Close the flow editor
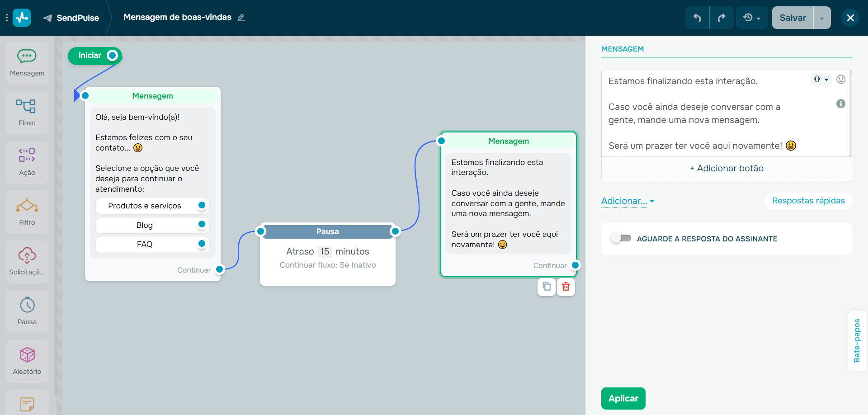This screenshot has height=415, width=868. coord(850,18)
